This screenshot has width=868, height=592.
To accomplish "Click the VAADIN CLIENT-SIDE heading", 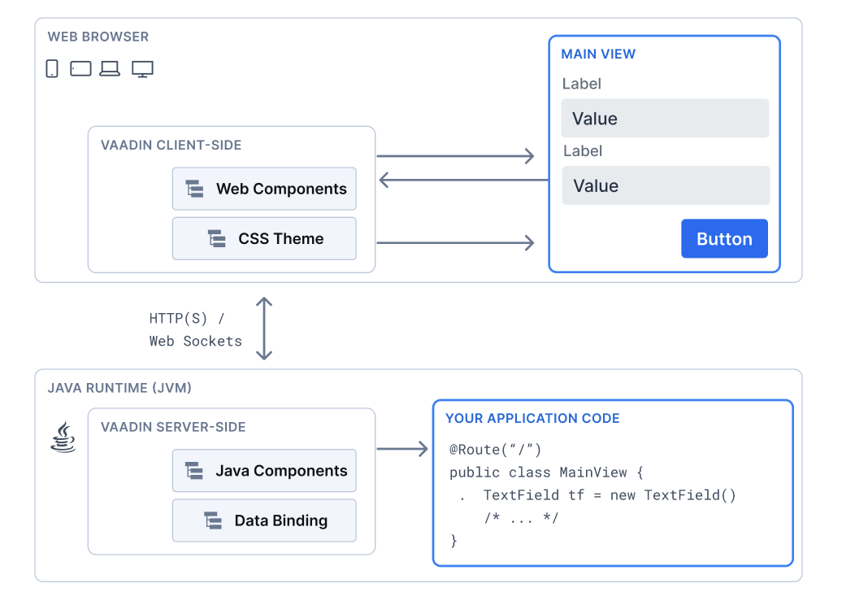I will [x=171, y=145].
